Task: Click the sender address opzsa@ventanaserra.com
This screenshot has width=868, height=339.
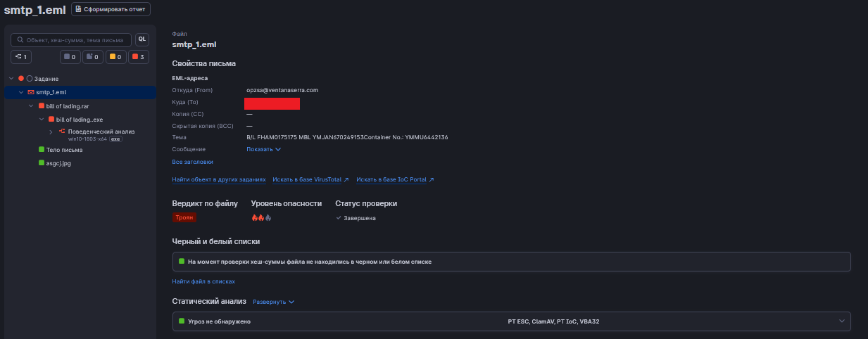Action: pyautogui.click(x=282, y=90)
